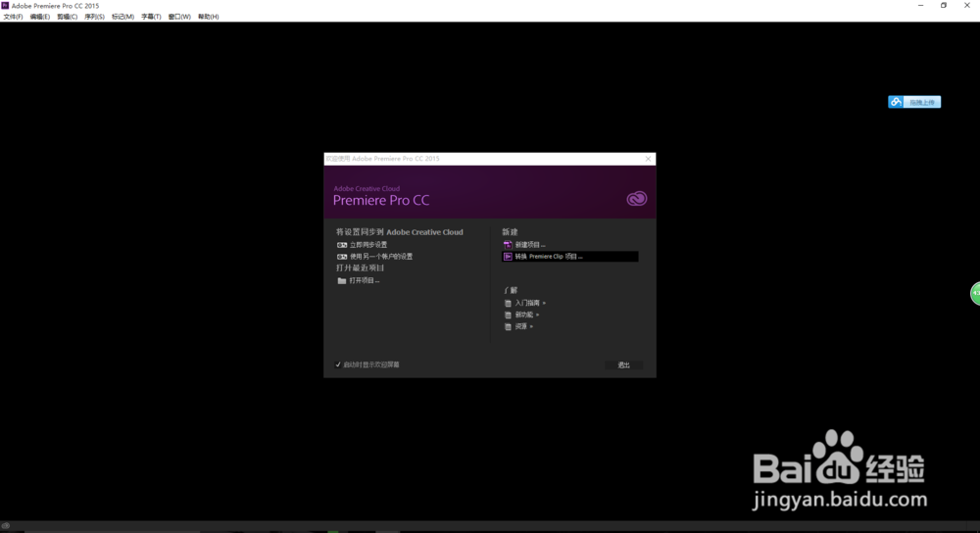
Task: Open the 字幕(T) menu
Action: [x=151, y=17]
